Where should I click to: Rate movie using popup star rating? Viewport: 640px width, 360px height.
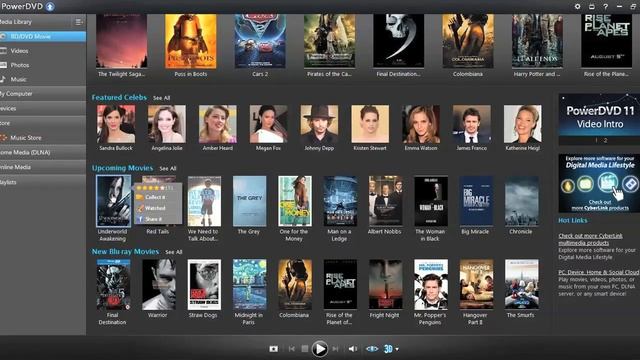[x=150, y=188]
